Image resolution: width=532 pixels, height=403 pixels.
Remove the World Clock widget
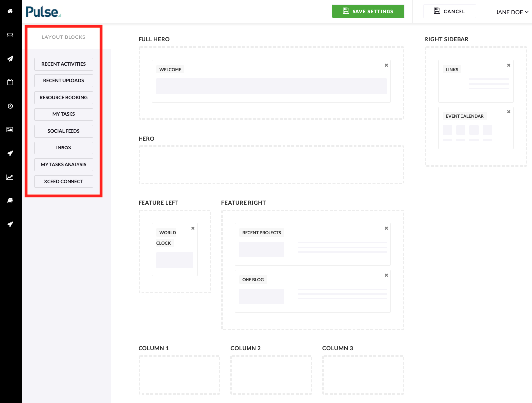(x=193, y=228)
